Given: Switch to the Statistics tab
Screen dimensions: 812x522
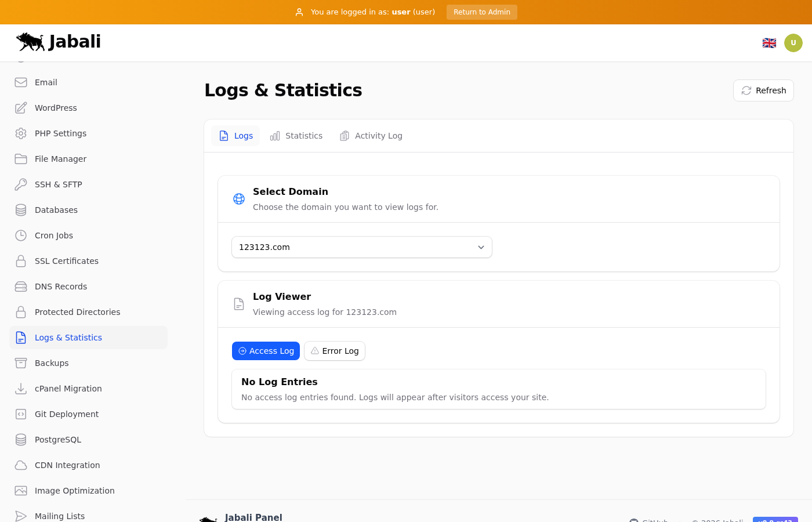Looking at the screenshot, I should [x=296, y=136].
